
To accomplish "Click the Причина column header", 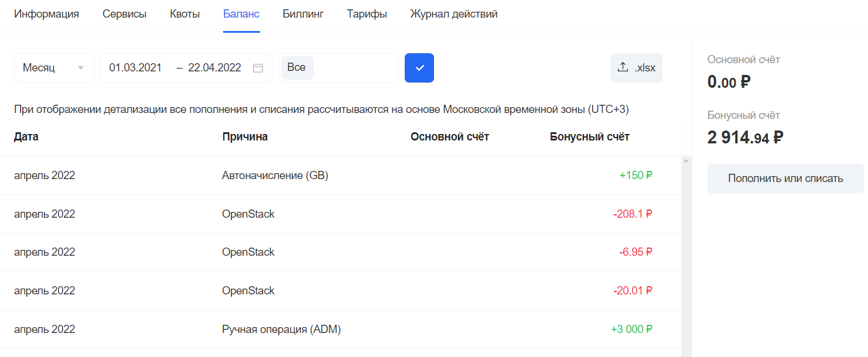I will [245, 137].
